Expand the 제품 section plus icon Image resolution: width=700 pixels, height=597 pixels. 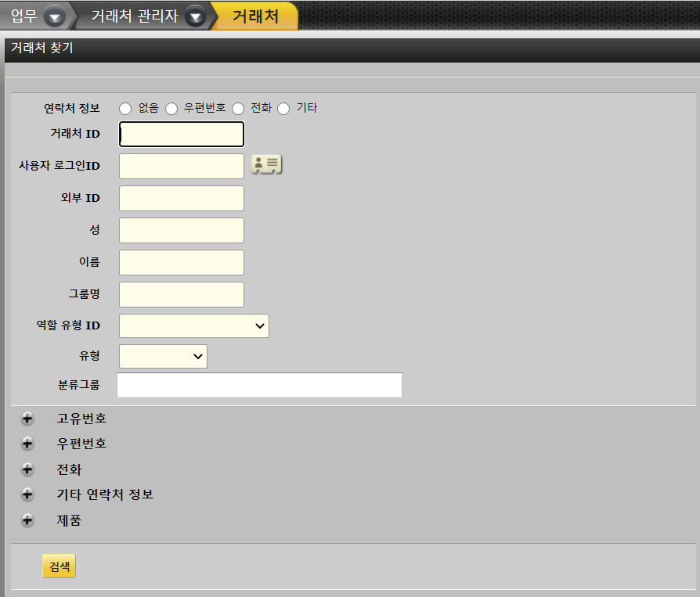(27, 520)
